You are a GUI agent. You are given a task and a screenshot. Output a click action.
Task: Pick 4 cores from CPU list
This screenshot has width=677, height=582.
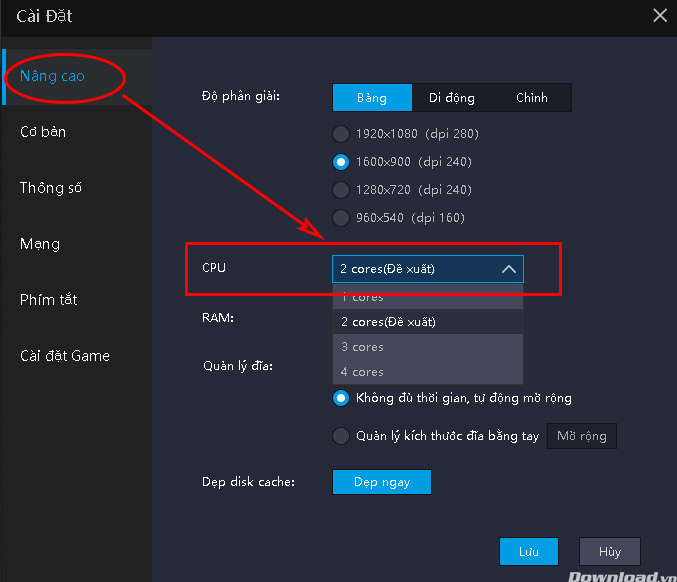428,372
